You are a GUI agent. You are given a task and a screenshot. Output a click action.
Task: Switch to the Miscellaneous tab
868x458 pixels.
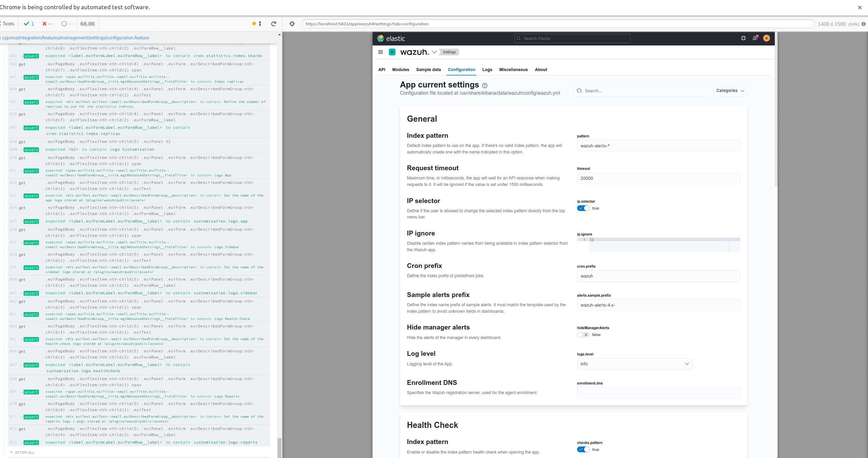[x=514, y=70]
